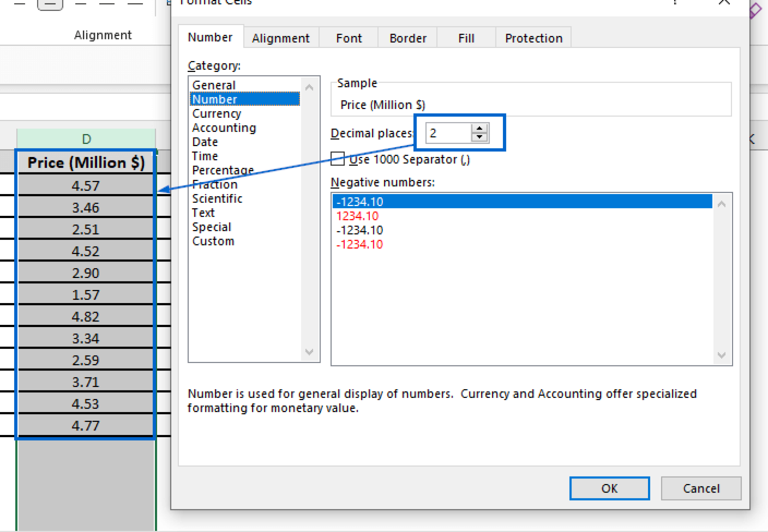
Task: Open the Border tab
Action: [407, 37]
